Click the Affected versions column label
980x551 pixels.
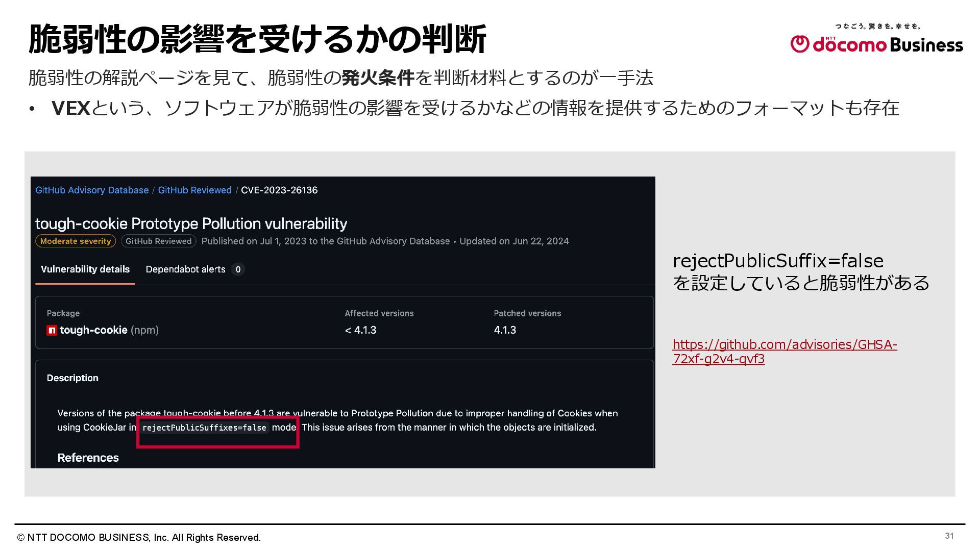point(379,313)
